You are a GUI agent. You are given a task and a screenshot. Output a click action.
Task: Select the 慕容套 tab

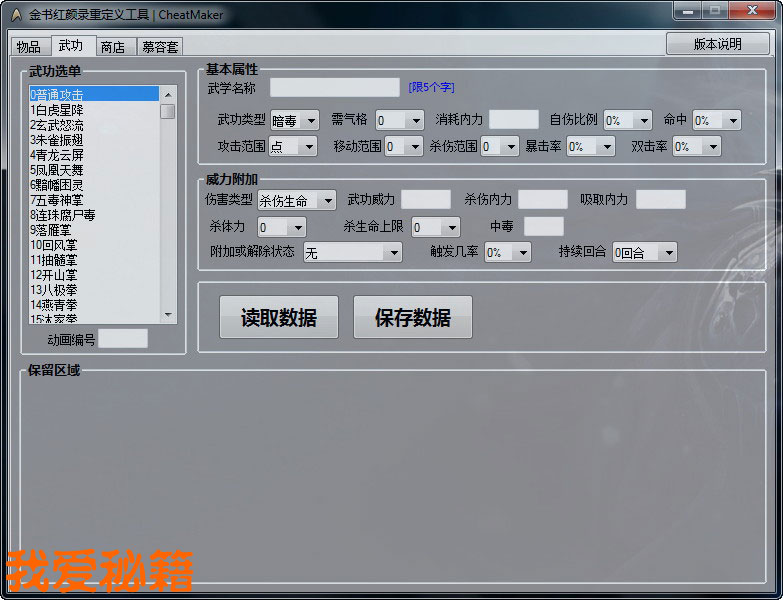(160, 46)
